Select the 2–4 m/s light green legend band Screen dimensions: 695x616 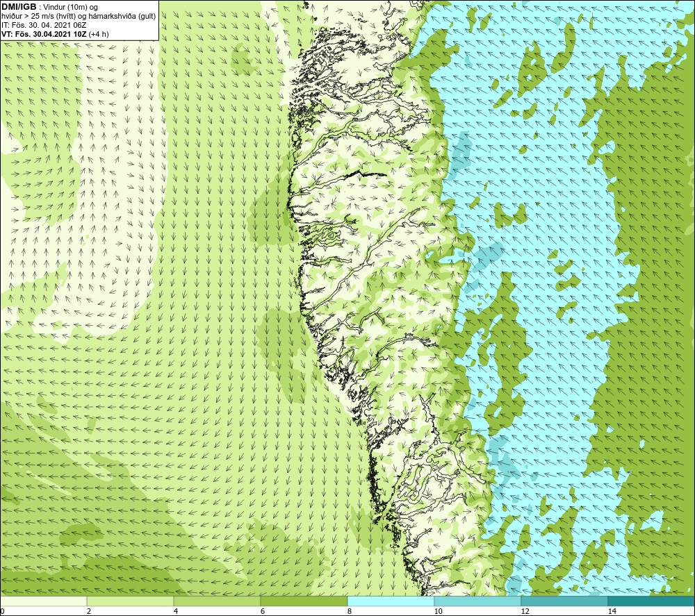click(x=131, y=601)
